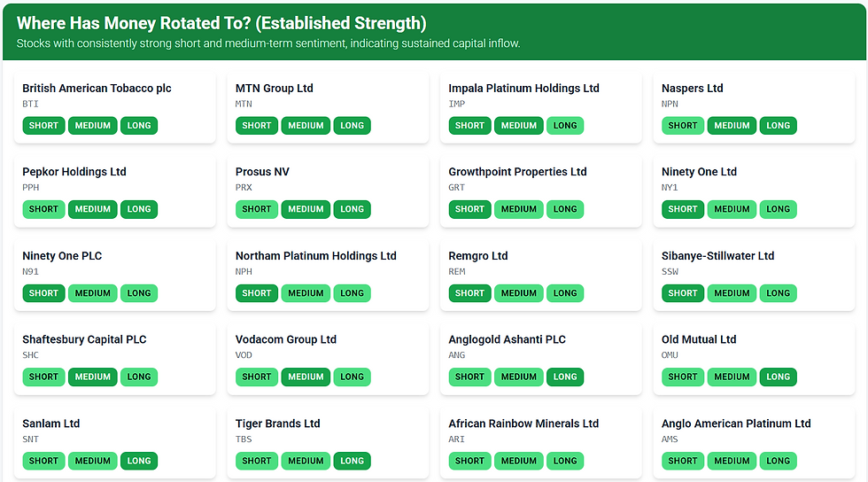The height and width of the screenshot is (482, 868).
Task: Click SHORT badge on Naspers Ltd card
Action: click(x=683, y=126)
